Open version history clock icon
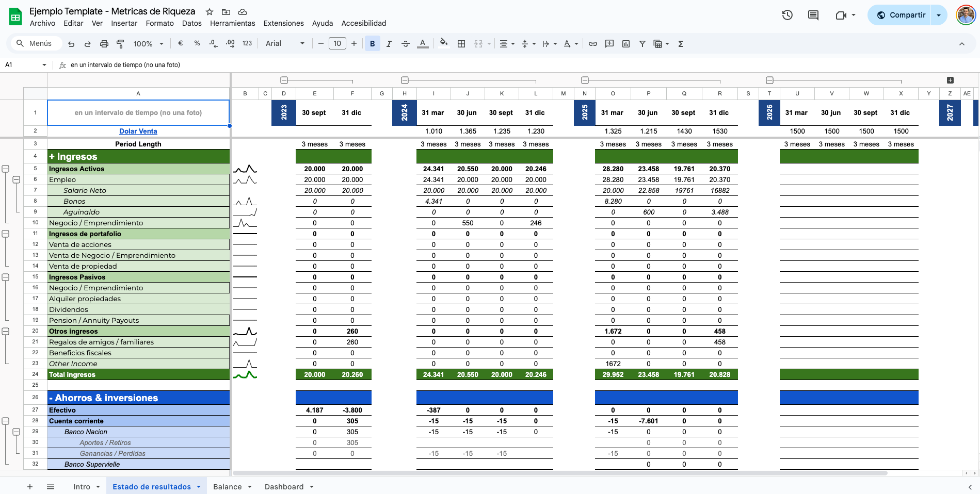The height and width of the screenshot is (494, 980). (x=787, y=15)
